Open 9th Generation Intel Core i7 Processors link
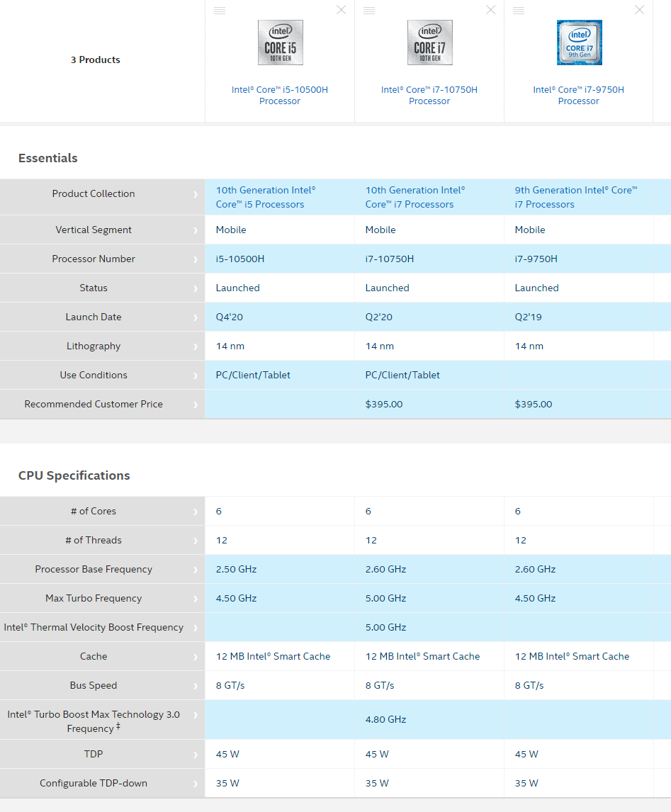Image resolution: width=671 pixels, height=812 pixels. tap(576, 197)
